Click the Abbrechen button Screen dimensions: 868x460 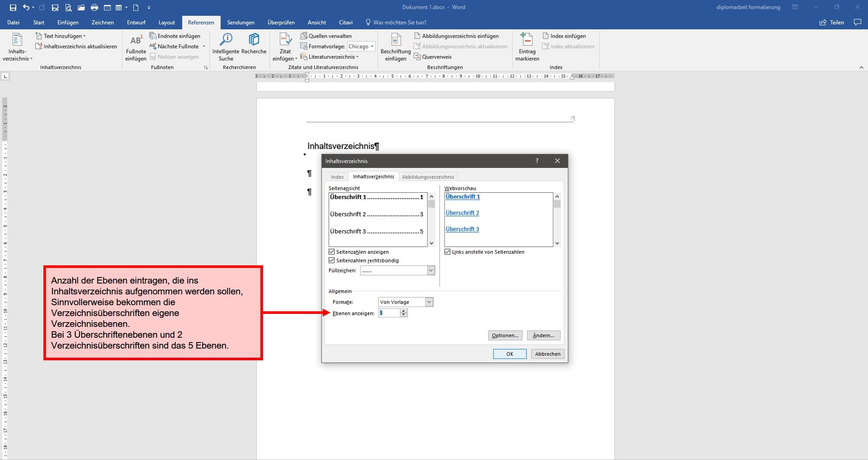coord(548,354)
